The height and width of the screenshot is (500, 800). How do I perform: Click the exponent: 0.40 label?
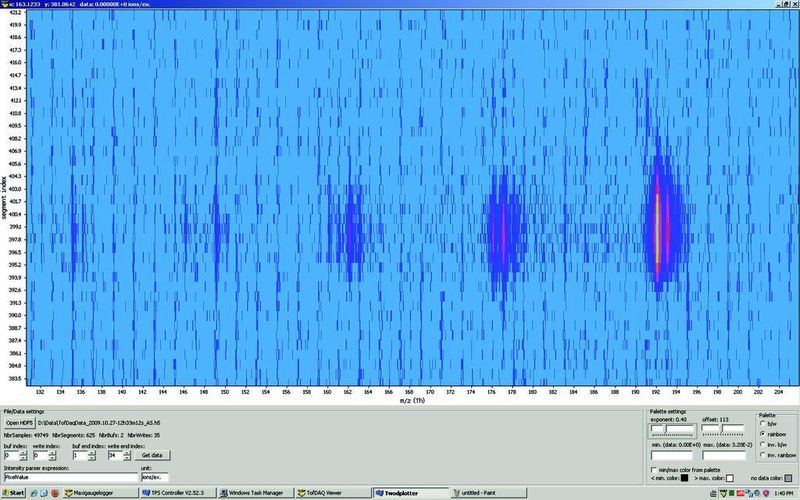tap(669, 419)
